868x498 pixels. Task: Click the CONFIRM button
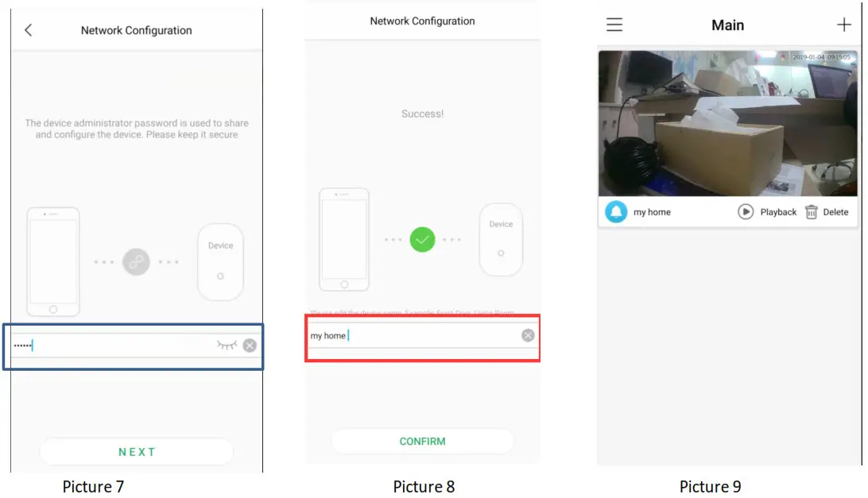point(422,442)
